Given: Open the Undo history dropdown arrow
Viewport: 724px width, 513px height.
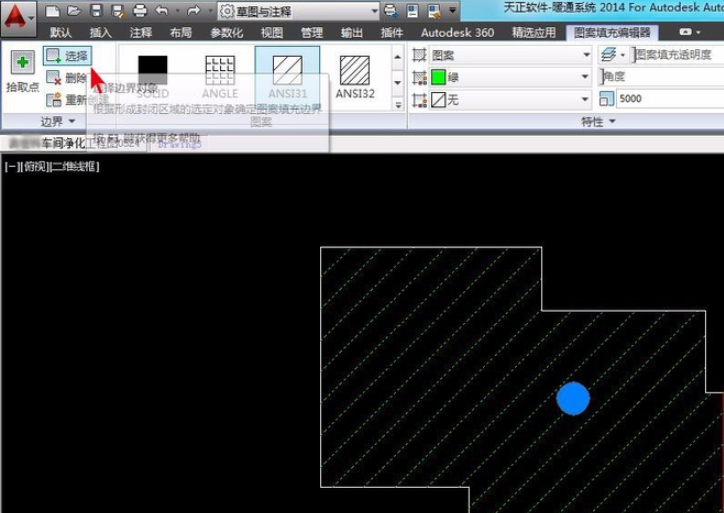Looking at the screenshot, I should tap(178, 11).
